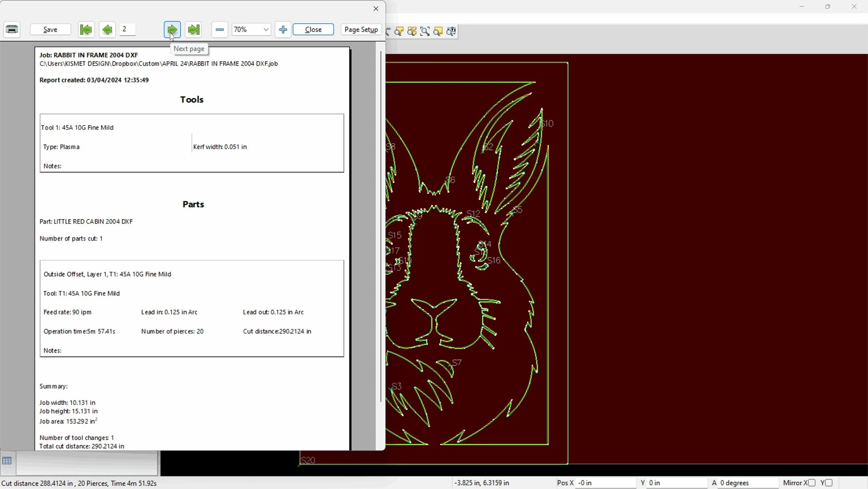Zoom in preview with plus button
Screen dimensions: 868x489
coord(283,30)
